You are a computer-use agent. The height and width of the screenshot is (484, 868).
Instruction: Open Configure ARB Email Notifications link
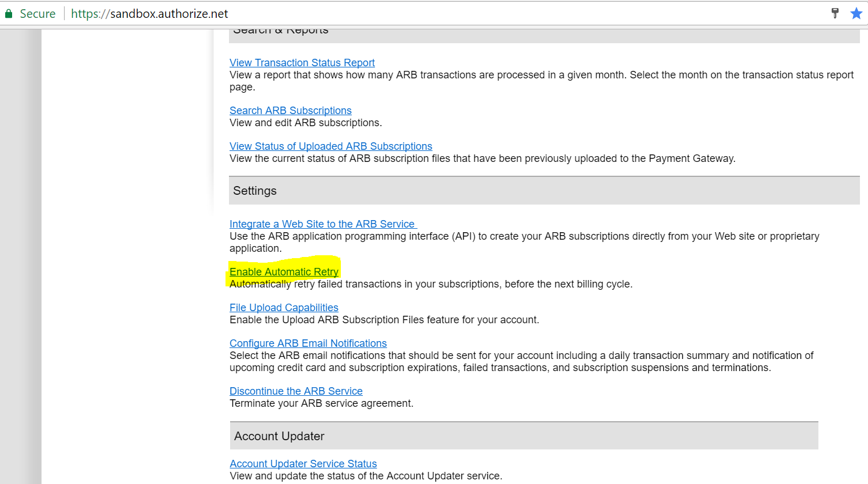308,343
